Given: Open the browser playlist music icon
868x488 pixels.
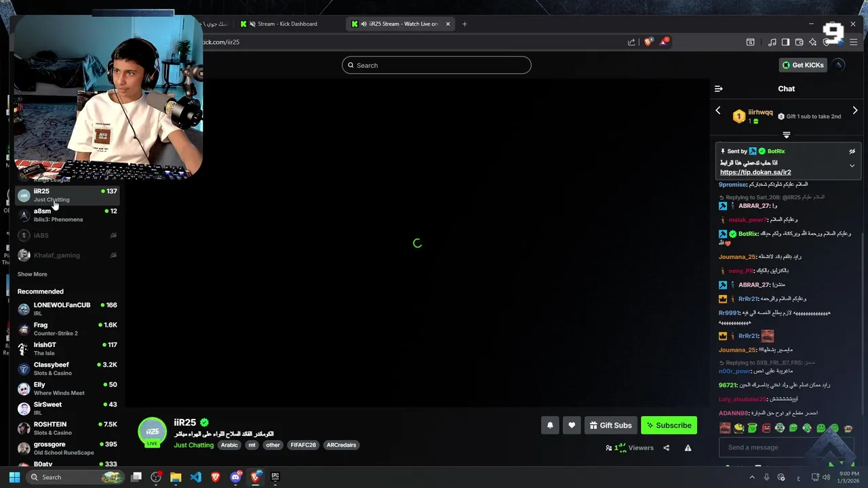Looking at the screenshot, I should [x=772, y=42].
